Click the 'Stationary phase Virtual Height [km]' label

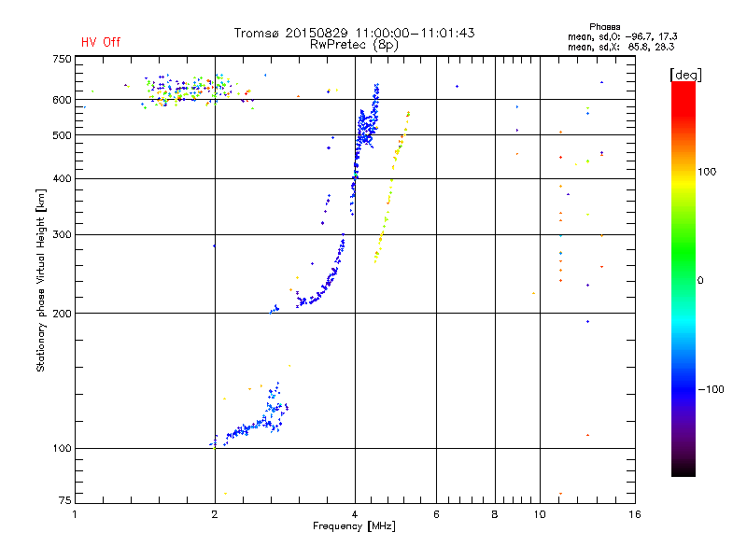point(41,280)
